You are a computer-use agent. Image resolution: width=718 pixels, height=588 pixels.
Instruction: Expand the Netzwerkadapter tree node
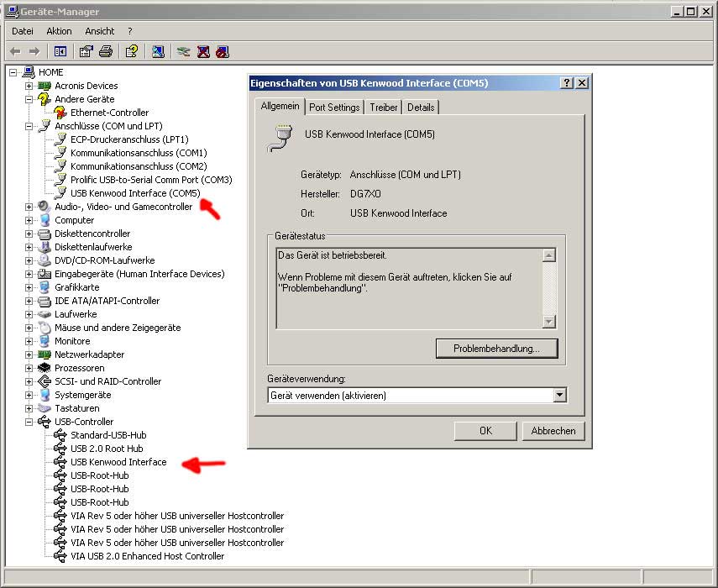29,354
